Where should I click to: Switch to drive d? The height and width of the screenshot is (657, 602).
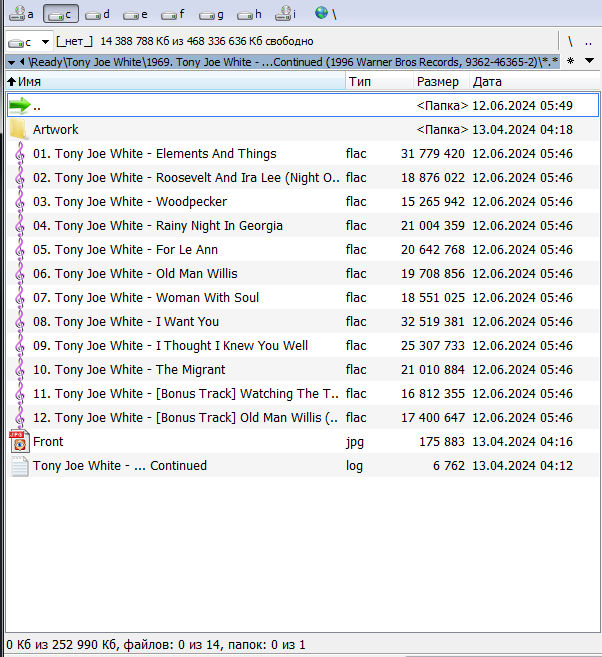(x=98, y=15)
